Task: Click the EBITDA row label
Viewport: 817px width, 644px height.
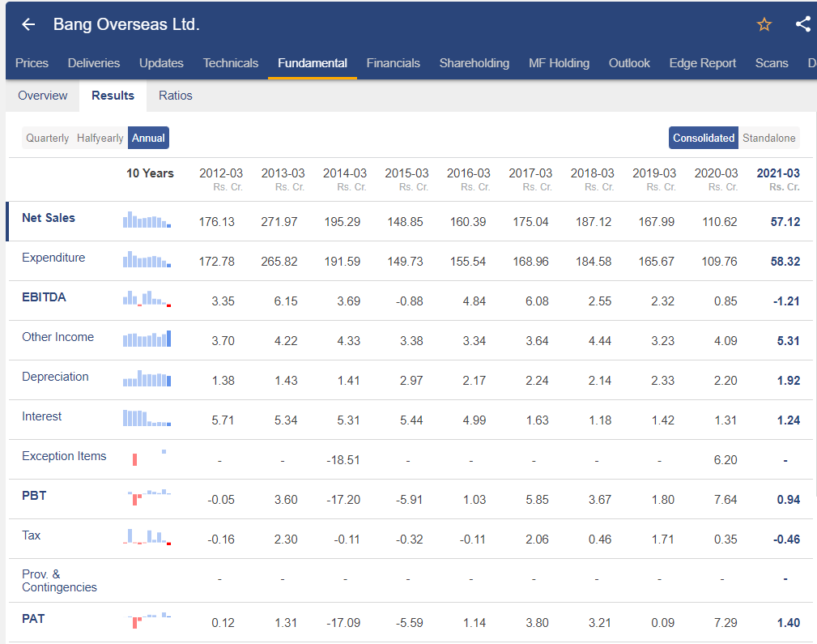Action: pyautogui.click(x=44, y=296)
